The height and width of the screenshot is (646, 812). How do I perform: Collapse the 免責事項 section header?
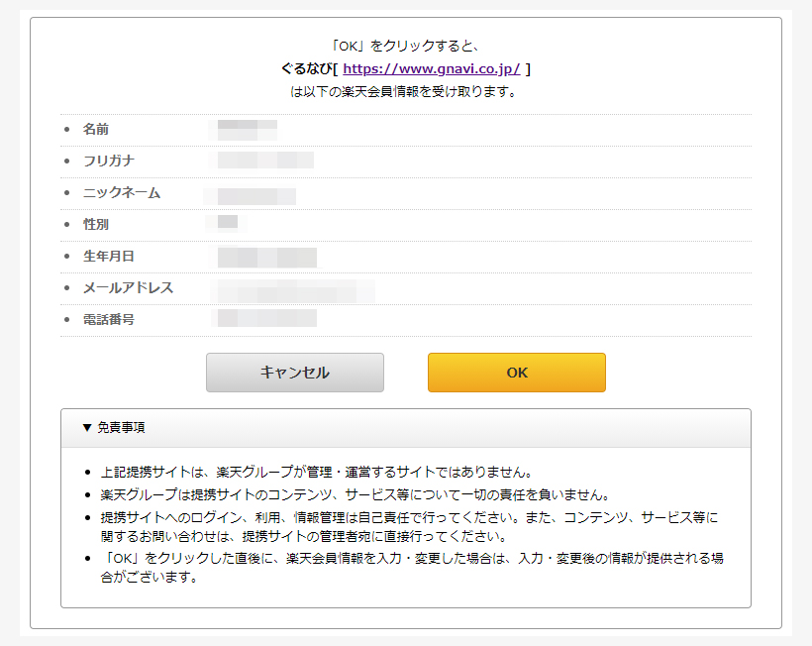point(406,428)
